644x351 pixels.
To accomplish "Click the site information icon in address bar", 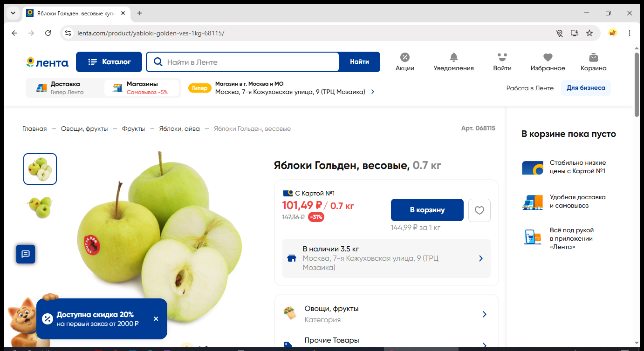I will coord(68,33).
